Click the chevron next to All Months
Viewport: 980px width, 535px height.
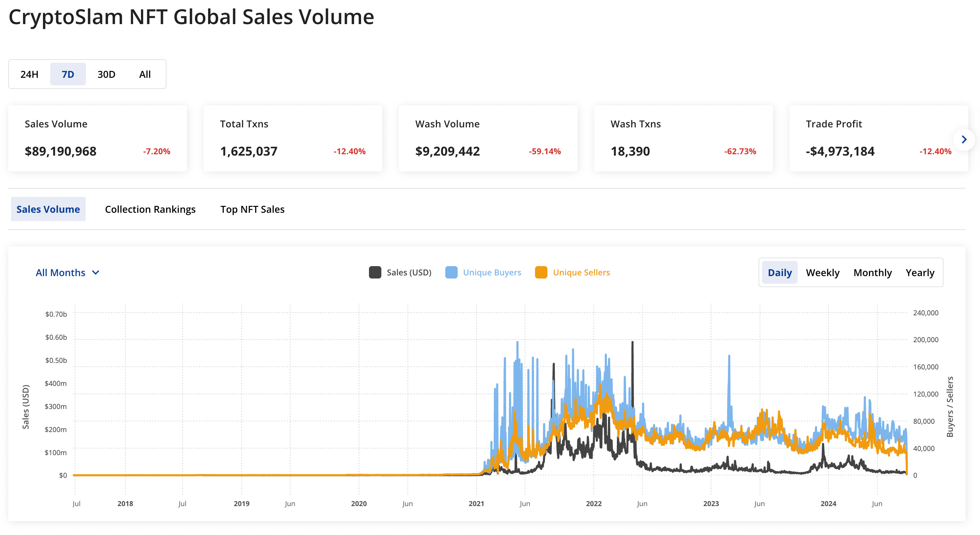pyautogui.click(x=96, y=273)
